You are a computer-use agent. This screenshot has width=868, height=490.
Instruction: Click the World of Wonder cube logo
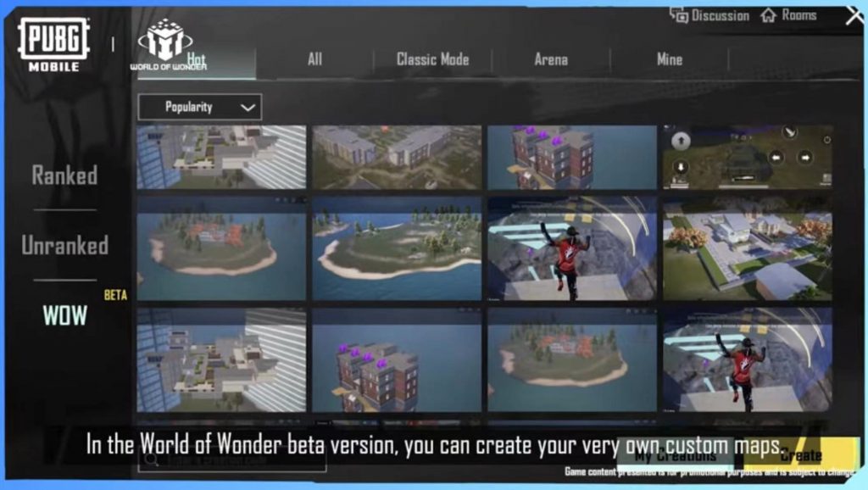[165, 40]
